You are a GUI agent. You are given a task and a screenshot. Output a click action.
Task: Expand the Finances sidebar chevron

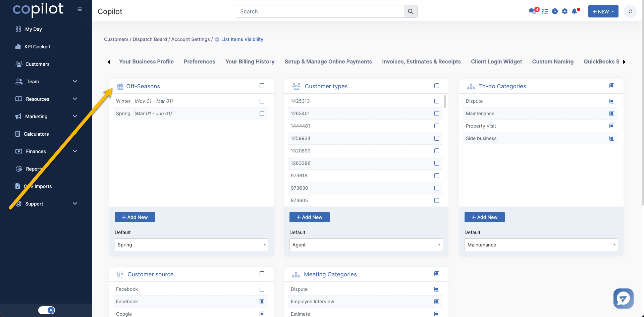[x=75, y=151]
